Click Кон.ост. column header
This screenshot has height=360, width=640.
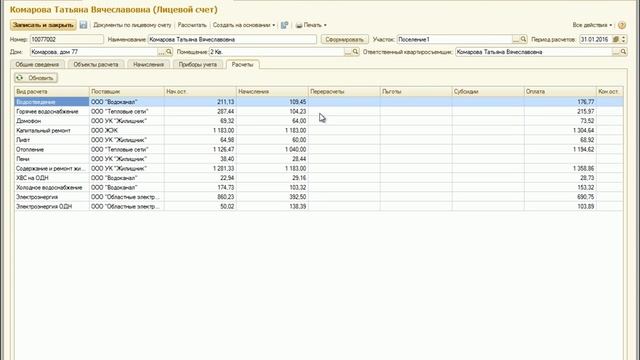[610, 91]
